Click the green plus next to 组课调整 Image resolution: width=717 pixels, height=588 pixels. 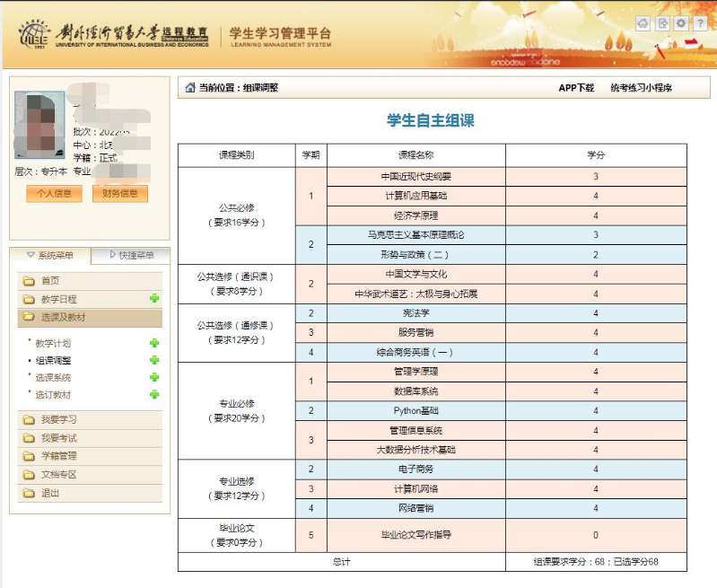[154, 360]
